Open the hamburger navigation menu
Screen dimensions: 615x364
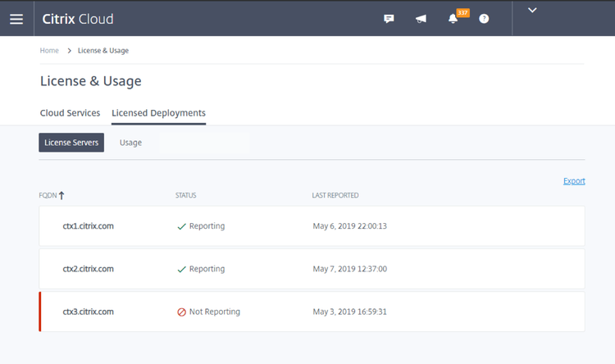coord(16,19)
